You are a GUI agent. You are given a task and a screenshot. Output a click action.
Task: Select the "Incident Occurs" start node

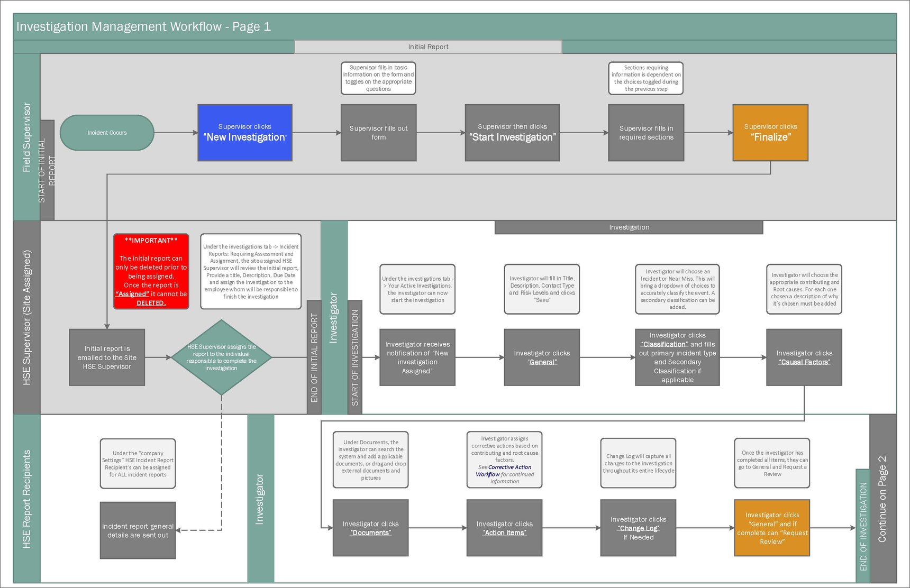(107, 132)
